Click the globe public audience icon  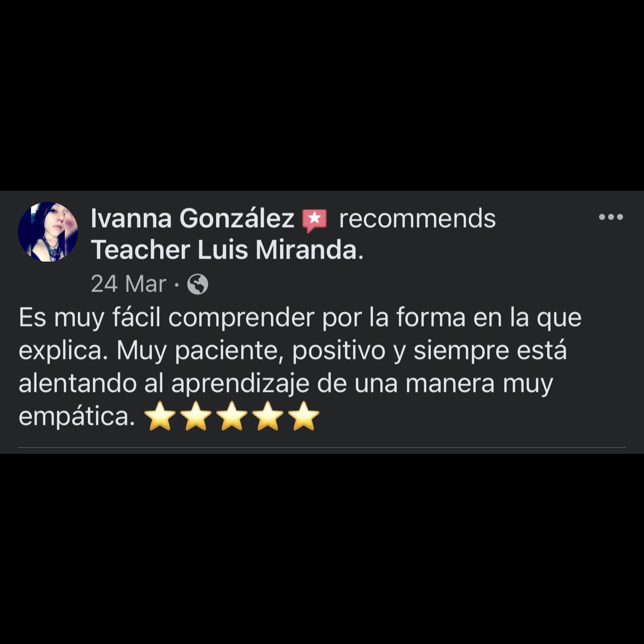coord(198,285)
